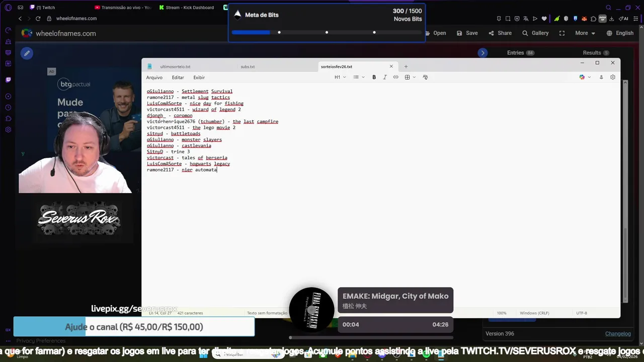Toggle italic formatting in Notepad

pos(385,77)
